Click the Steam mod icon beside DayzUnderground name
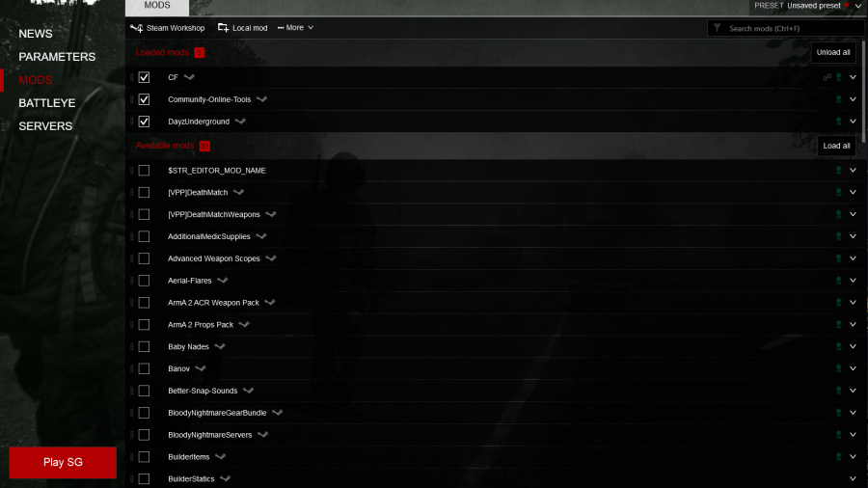 (240, 122)
